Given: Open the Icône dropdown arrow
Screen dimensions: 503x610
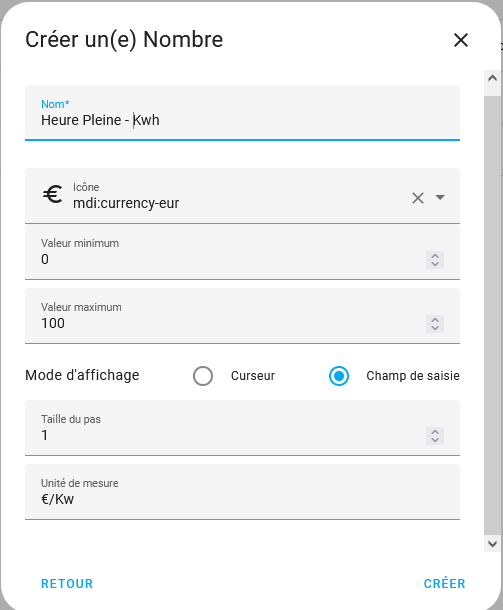Looking at the screenshot, I should [x=440, y=197].
